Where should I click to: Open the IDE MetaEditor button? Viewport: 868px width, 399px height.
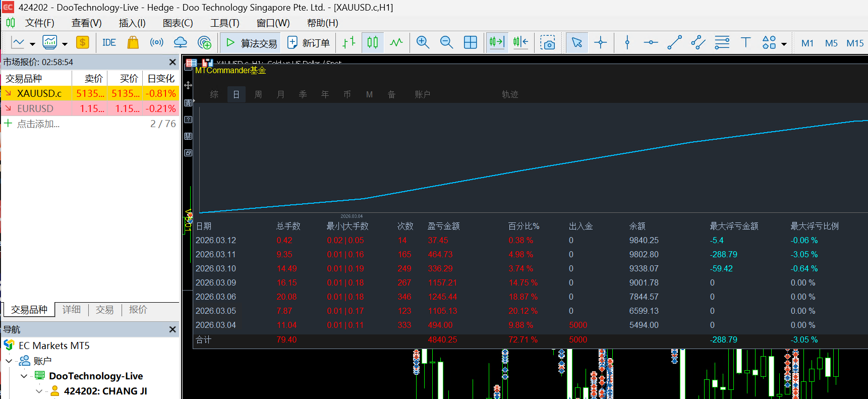click(109, 43)
